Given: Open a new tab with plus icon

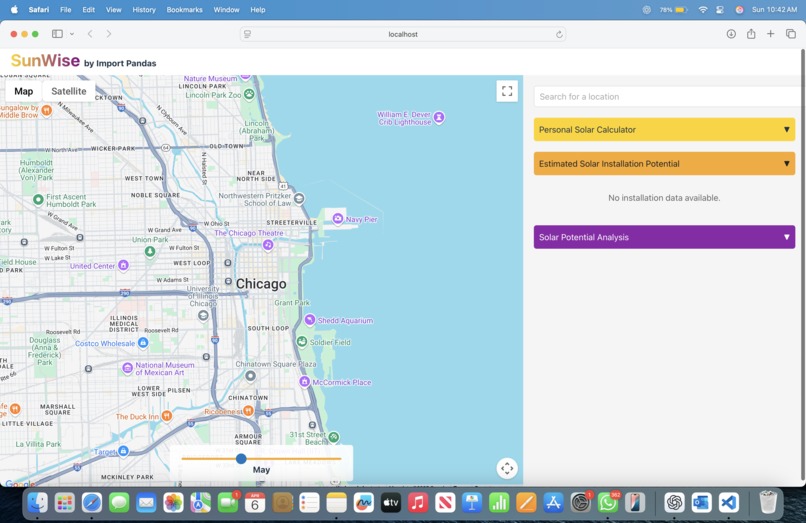Looking at the screenshot, I should pos(771,34).
